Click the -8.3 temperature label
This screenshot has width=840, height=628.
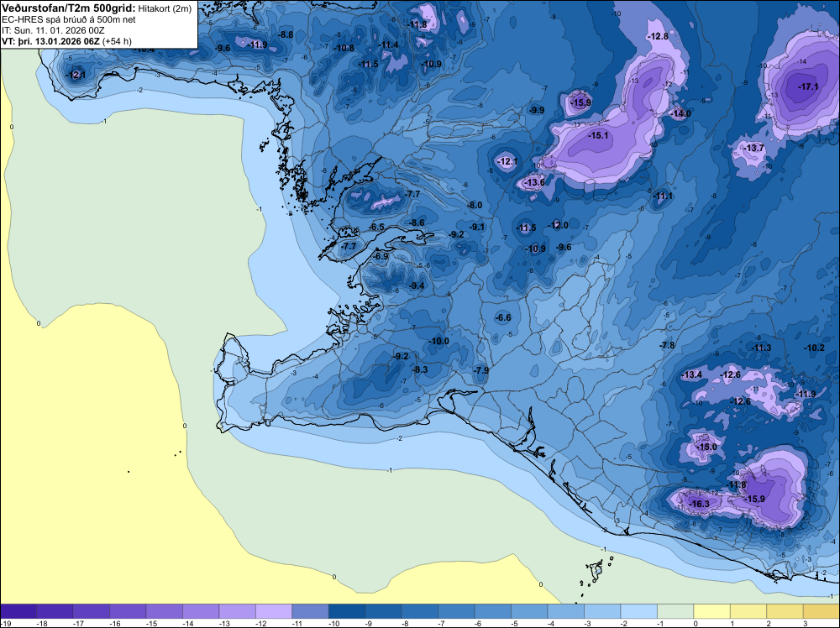(420, 369)
